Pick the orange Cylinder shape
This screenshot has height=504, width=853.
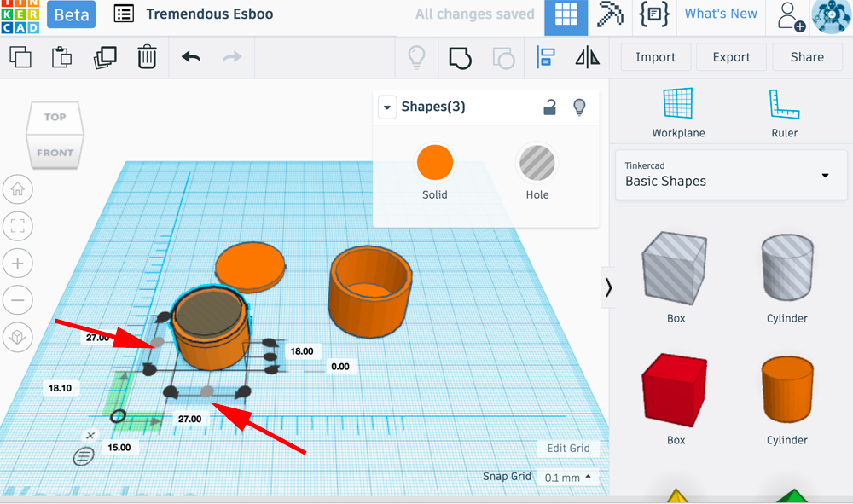(x=787, y=389)
